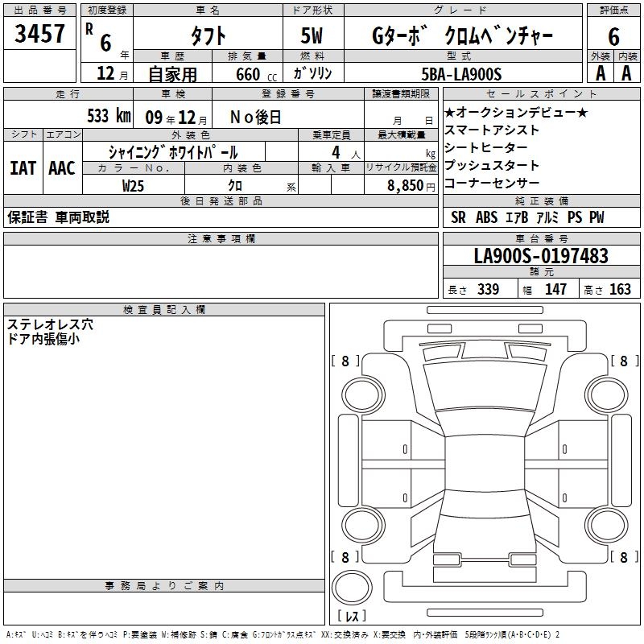
Task: Click front-right tire circle in diagram
Action: (606, 394)
